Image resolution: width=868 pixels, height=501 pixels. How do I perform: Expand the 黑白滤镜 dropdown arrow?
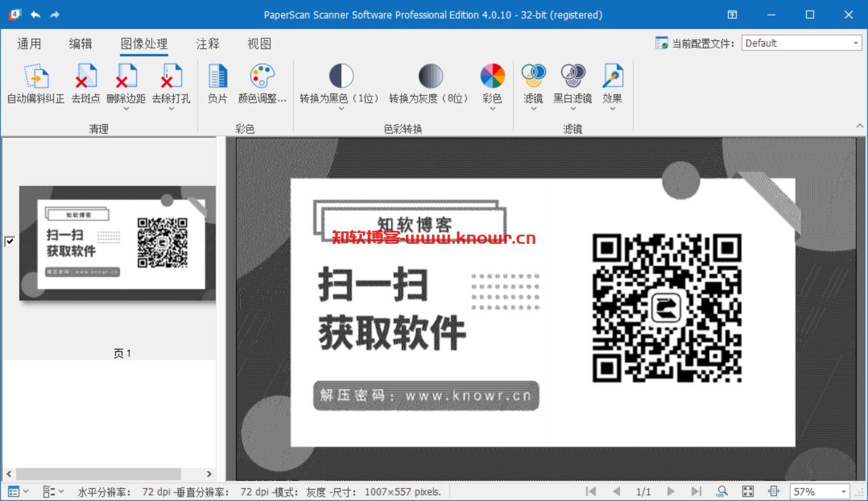[573, 109]
